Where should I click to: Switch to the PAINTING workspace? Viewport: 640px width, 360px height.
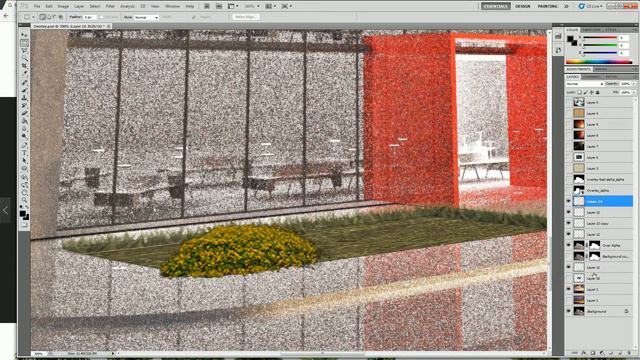point(547,6)
